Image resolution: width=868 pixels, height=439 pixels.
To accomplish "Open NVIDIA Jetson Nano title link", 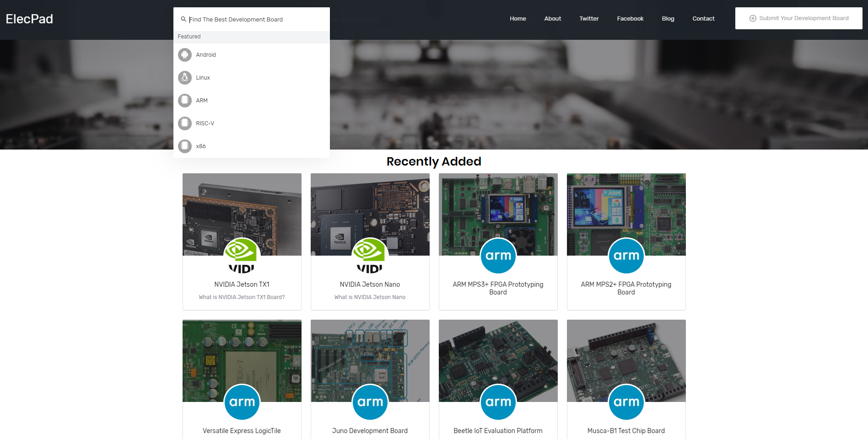I will 370,284.
